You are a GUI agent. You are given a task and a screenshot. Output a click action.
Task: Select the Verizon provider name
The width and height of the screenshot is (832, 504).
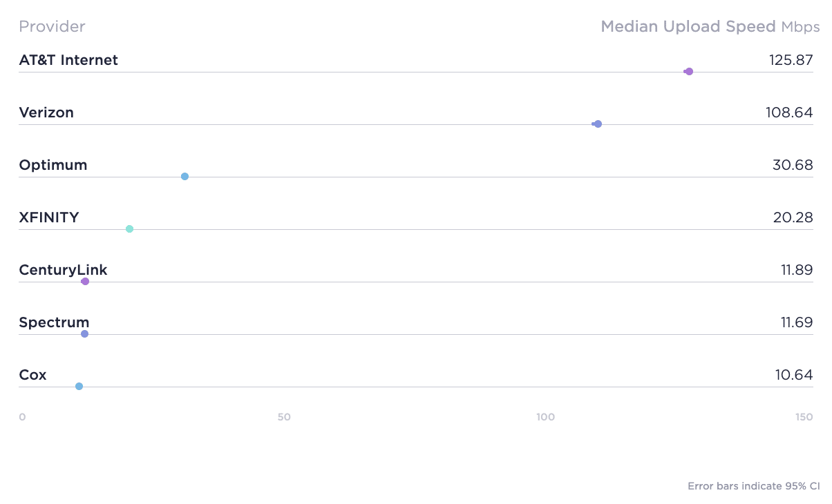click(46, 113)
